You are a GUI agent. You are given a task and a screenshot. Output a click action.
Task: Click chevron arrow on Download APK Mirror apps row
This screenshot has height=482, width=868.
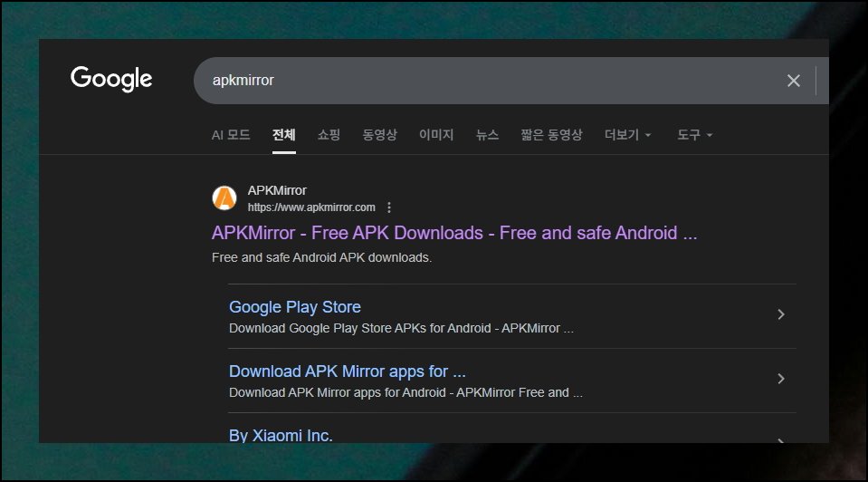pos(781,379)
